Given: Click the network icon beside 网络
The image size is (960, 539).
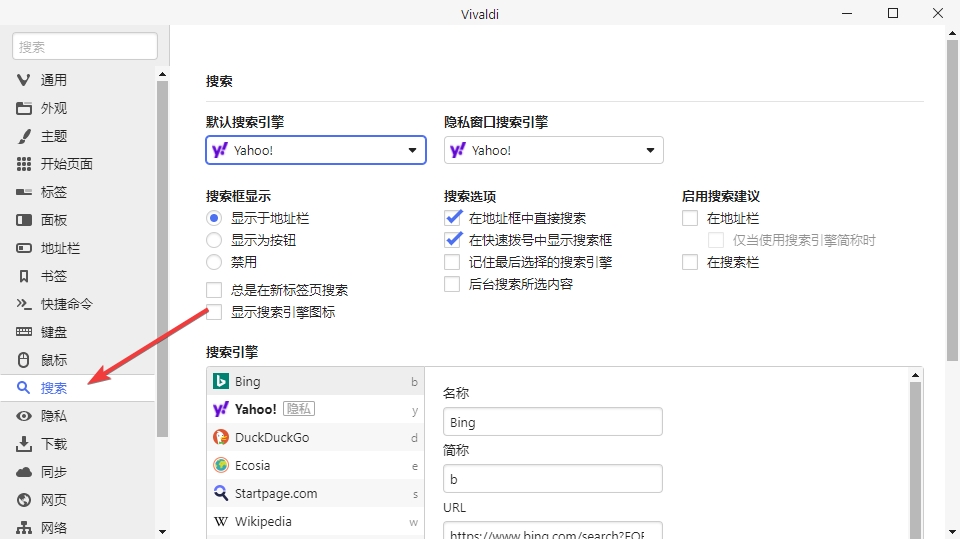Looking at the screenshot, I should [x=23, y=528].
